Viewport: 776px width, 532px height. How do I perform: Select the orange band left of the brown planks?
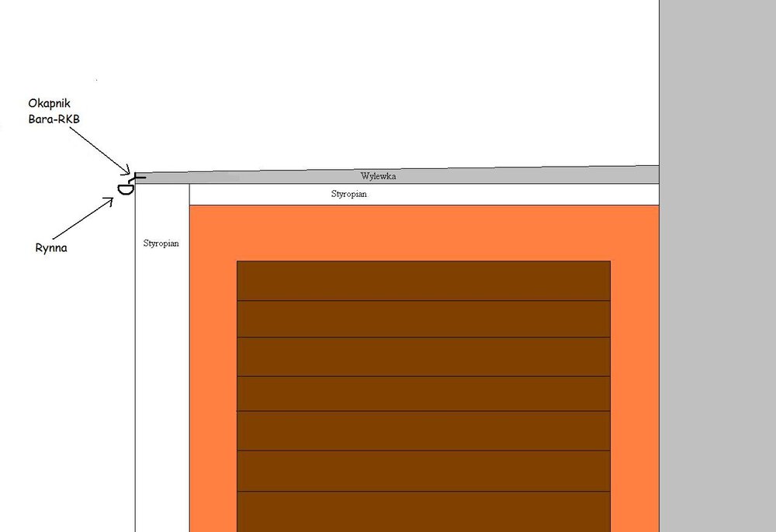click(x=213, y=388)
